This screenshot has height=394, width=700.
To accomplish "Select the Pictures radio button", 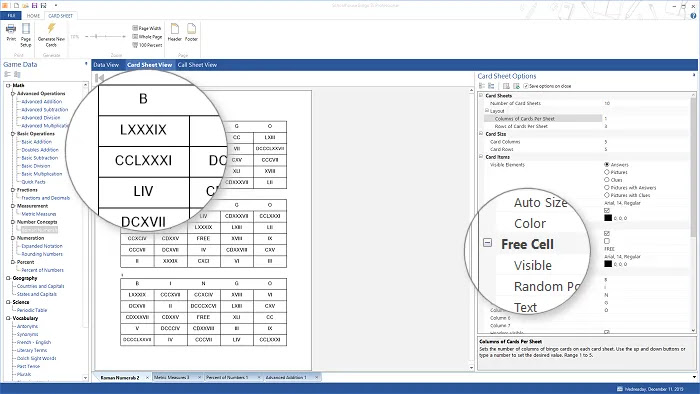I will [x=607, y=172].
